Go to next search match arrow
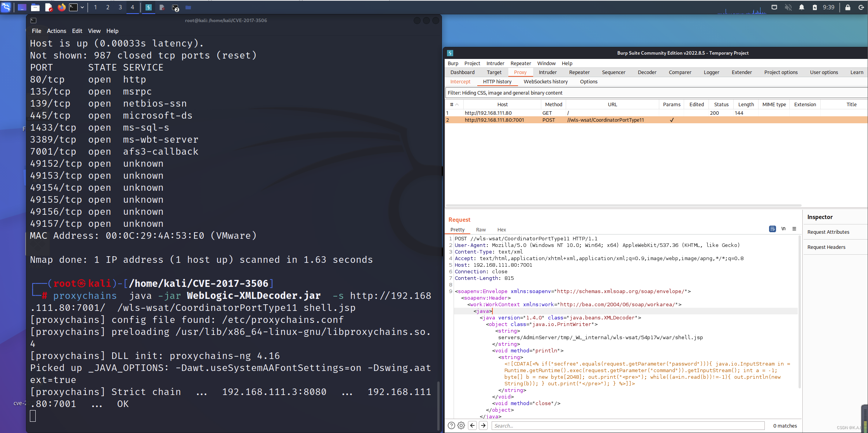Screen dimensions: 868x433 pos(483,426)
